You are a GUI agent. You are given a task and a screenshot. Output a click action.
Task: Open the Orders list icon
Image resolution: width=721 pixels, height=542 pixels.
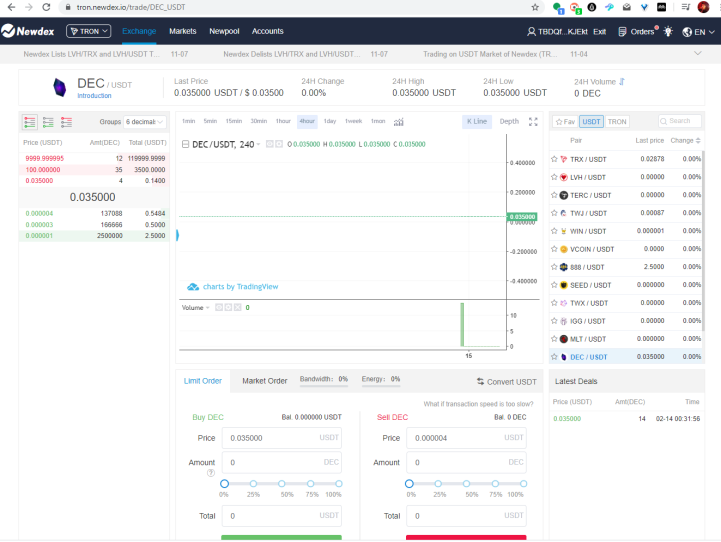tap(622, 32)
